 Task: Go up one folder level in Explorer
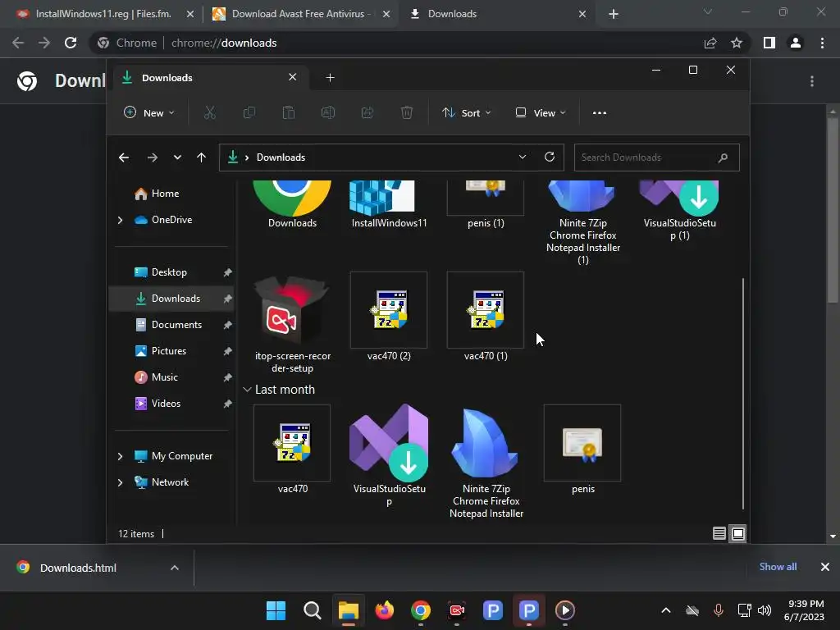(x=202, y=157)
